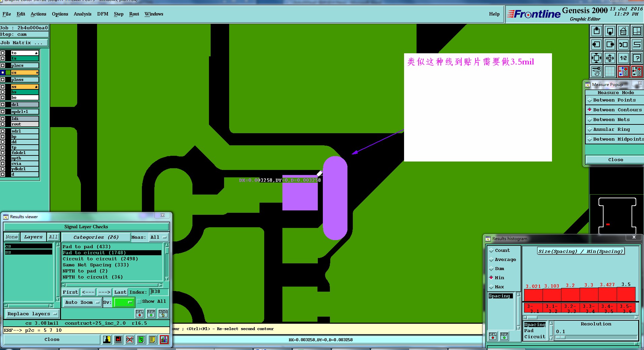The height and width of the screenshot is (350, 644).
Task: Click the 3.5-3.6 red histogram bar
Action: [626, 294]
